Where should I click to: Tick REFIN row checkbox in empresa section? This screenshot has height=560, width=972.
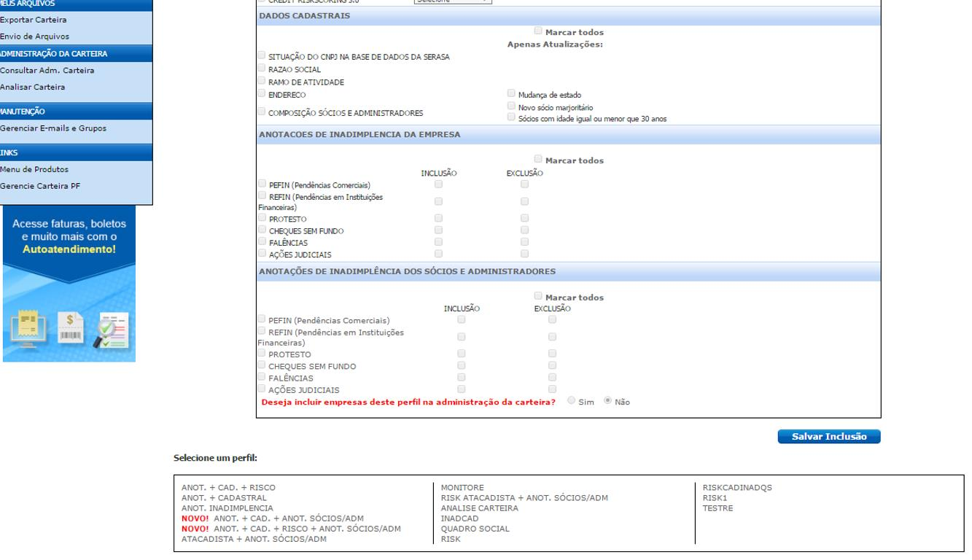(x=263, y=196)
